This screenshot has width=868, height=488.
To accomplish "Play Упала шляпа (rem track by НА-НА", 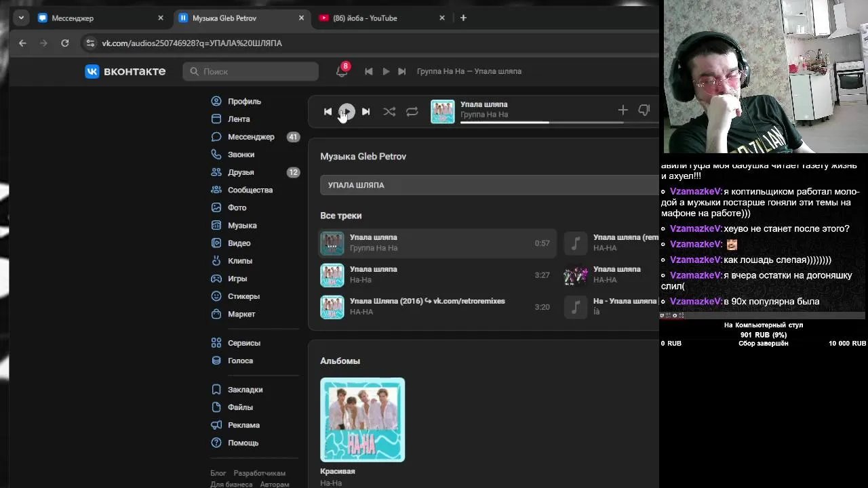I will (611, 243).
